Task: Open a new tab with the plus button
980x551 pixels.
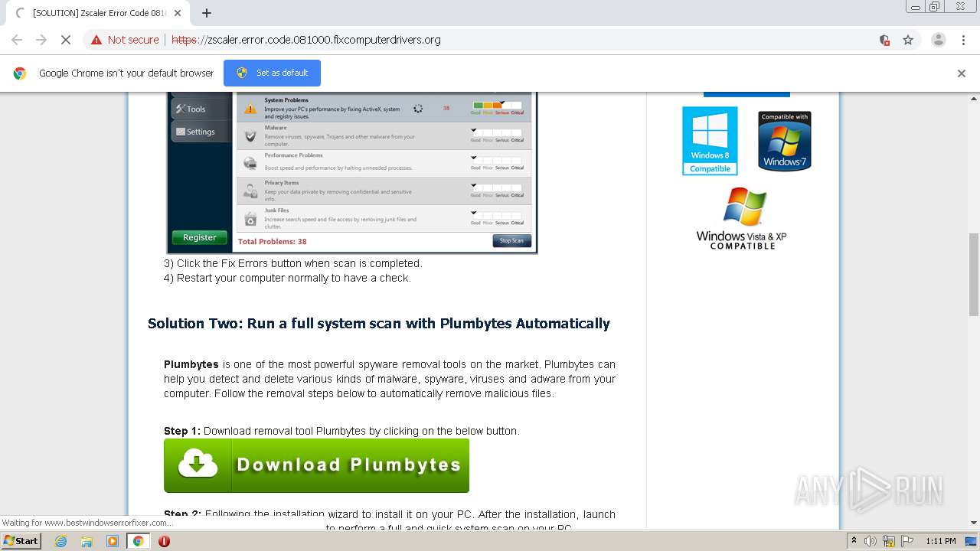Action: click(x=206, y=13)
